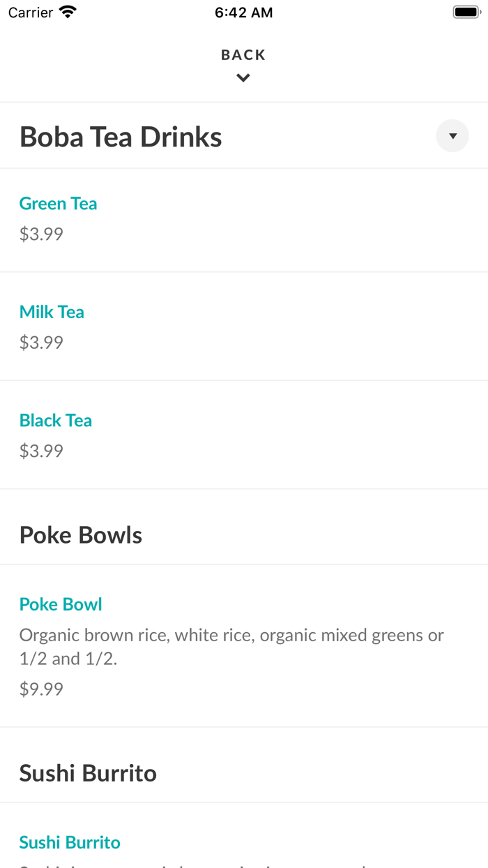
Task: Select the Boba Tea Drinks section header
Action: (121, 136)
